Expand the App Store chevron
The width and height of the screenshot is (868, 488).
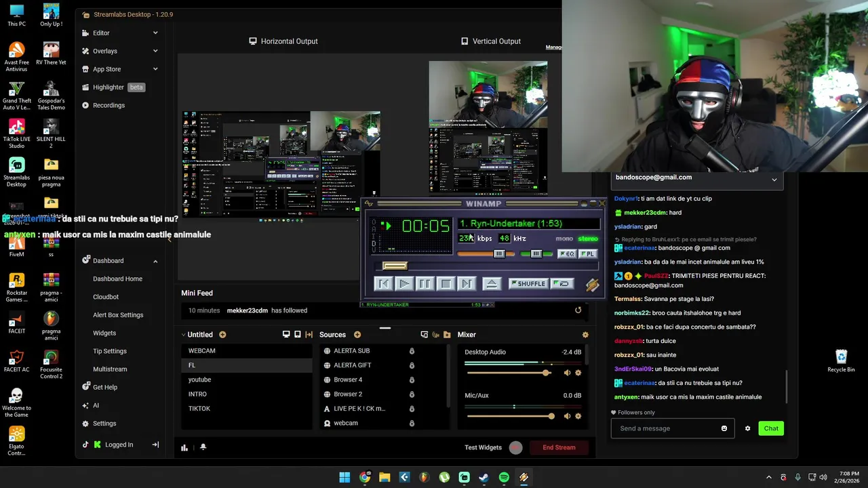coord(155,69)
